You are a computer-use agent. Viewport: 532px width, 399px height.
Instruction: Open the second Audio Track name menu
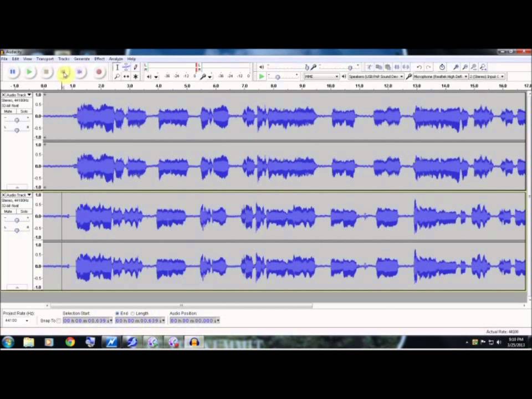[x=19, y=195]
